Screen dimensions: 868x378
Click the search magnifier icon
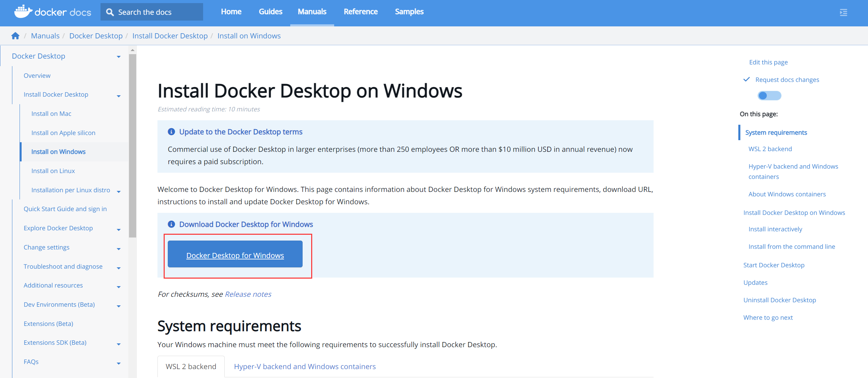110,12
